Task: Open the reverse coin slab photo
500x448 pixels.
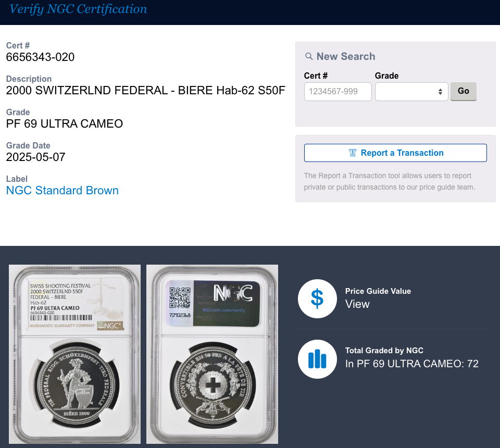Action: click(x=212, y=354)
